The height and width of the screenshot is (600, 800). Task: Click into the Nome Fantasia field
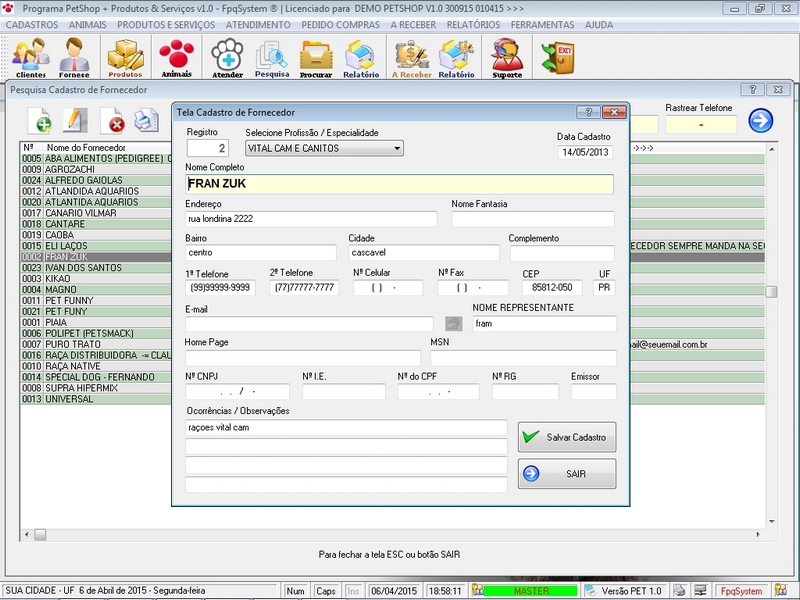pos(532,219)
